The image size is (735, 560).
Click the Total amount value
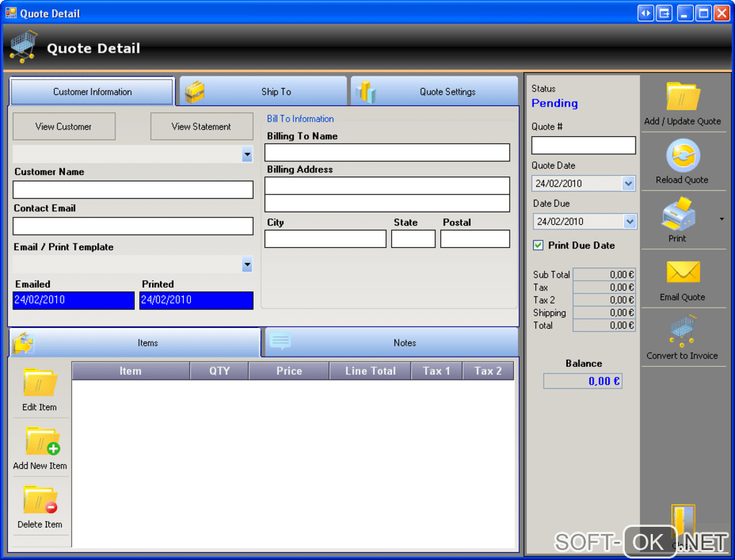click(605, 326)
